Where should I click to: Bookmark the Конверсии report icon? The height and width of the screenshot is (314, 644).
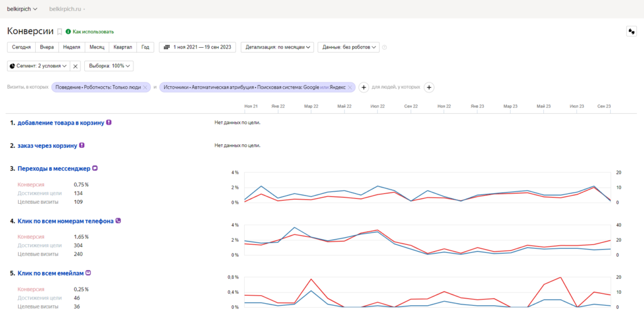point(60,31)
